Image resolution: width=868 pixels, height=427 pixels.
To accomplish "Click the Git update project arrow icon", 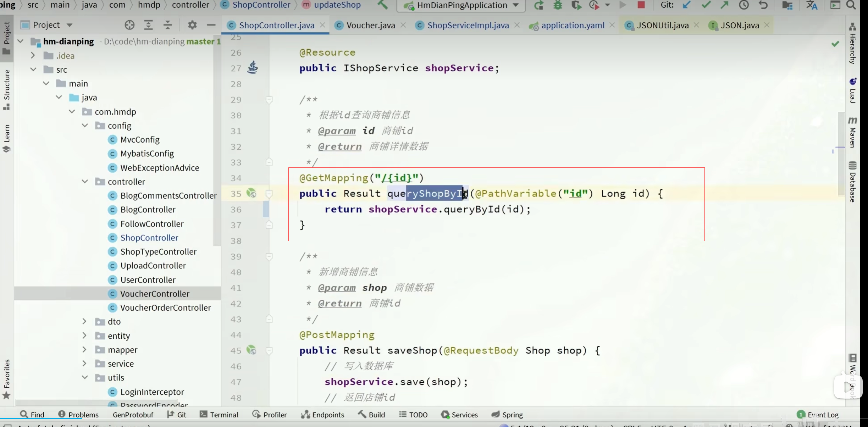I will [x=686, y=5].
